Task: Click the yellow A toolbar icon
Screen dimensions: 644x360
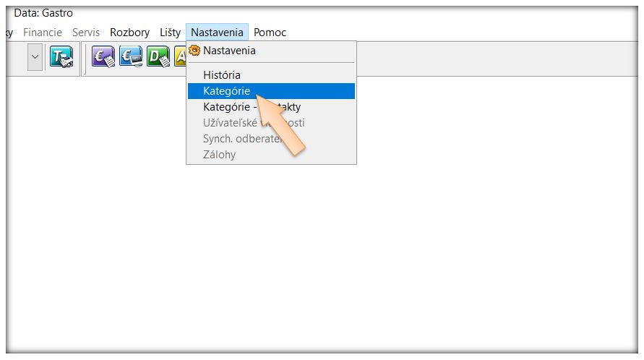Action: [x=180, y=56]
